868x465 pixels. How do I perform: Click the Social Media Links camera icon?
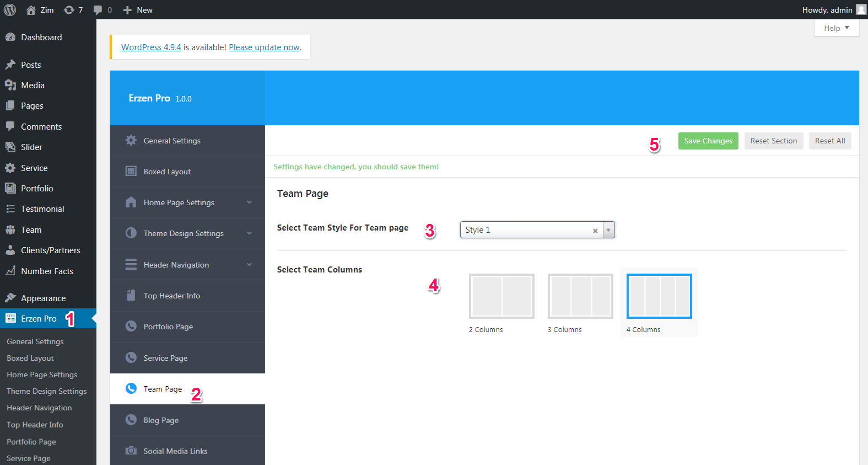click(x=131, y=451)
